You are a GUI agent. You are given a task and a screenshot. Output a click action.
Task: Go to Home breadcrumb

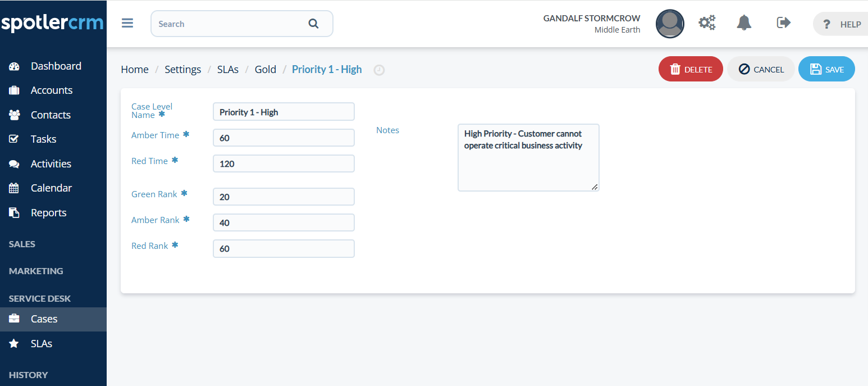135,70
